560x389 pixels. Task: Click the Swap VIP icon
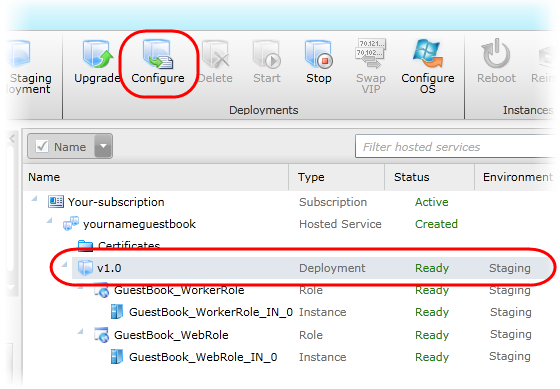coord(370,53)
